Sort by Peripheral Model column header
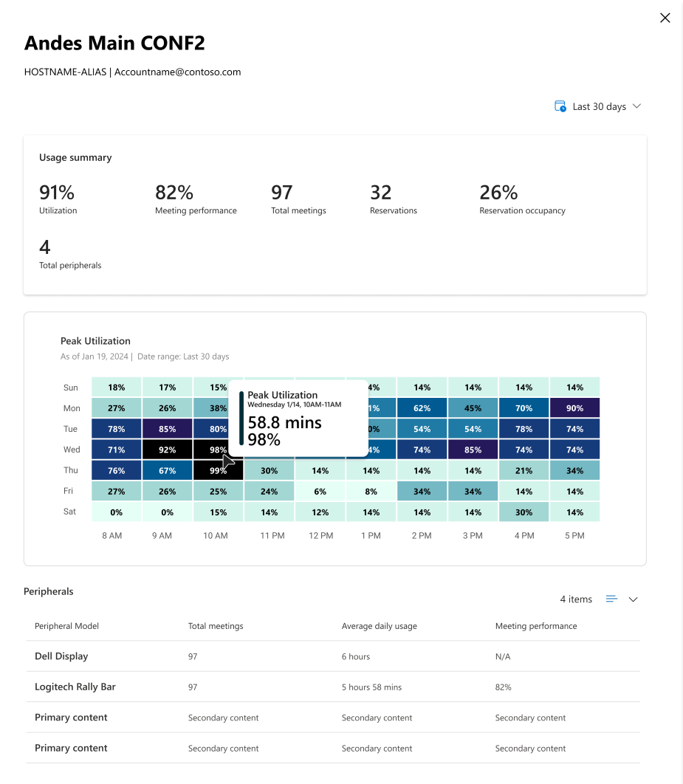This screenshot has height=784, width=683. (x=66, y=626)
